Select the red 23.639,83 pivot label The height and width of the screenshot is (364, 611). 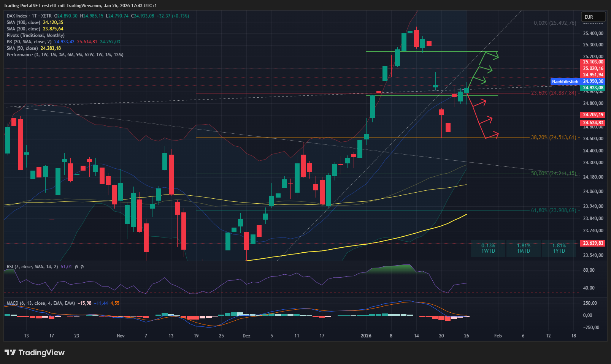tap(593, 243)
